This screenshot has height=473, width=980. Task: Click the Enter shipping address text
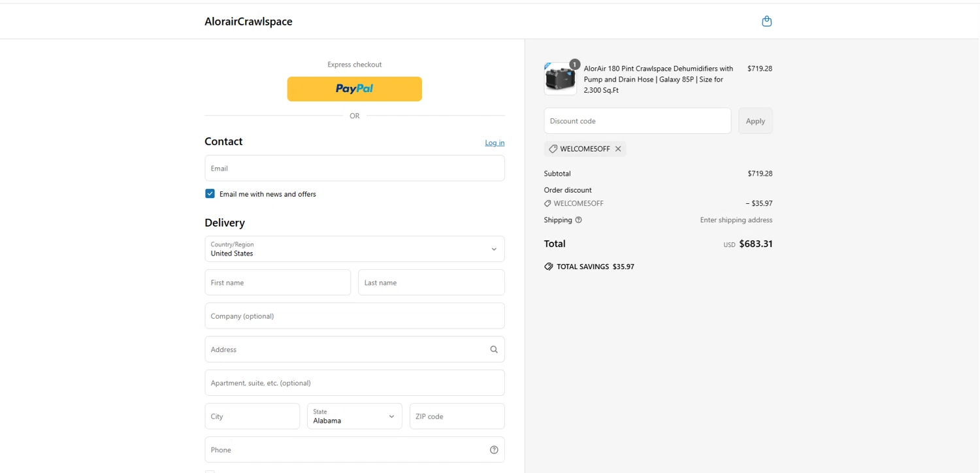tap(736, 220)
